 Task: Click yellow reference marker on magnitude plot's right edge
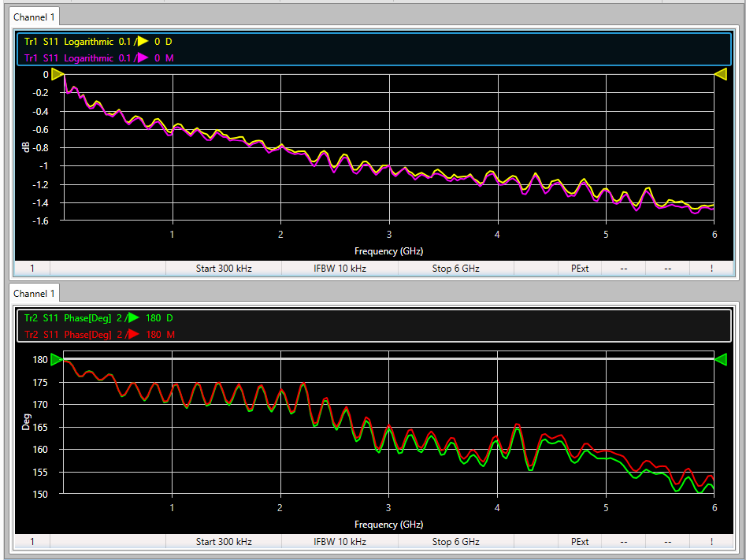[x=721, y=75]
